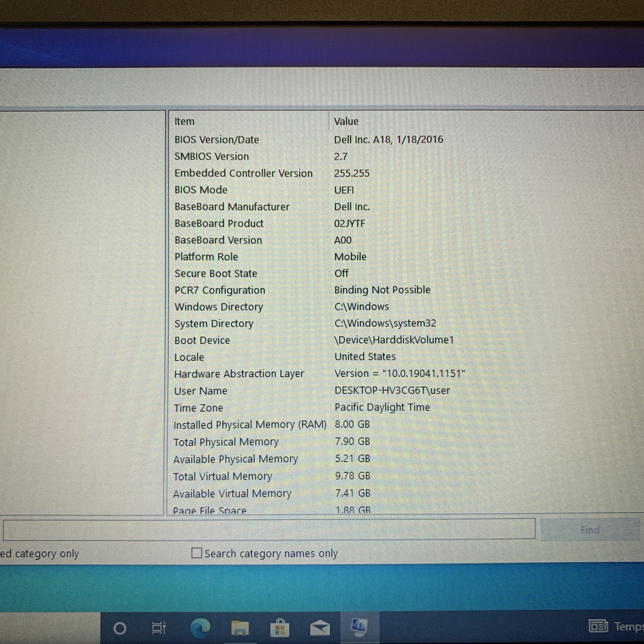644x644 pixels.
Task: Click value '9.78 GB'
Action: pyautogui.click(x=353, y=476)
